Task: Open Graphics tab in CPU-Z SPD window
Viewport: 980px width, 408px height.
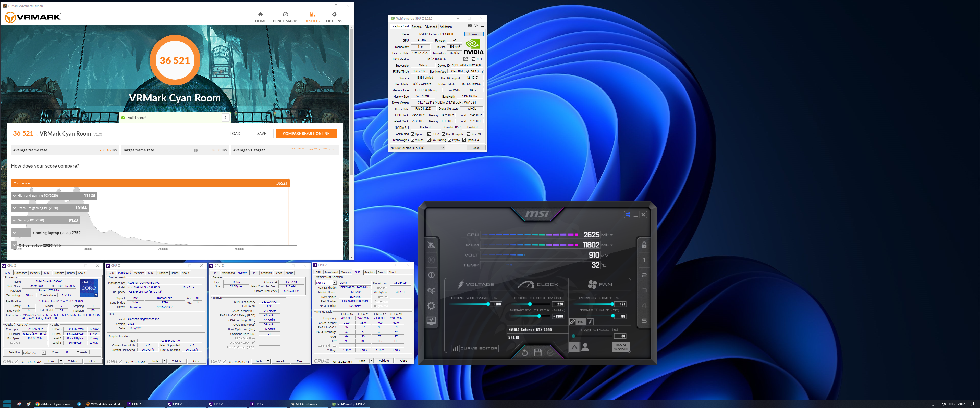Action: tap(369, 273)
